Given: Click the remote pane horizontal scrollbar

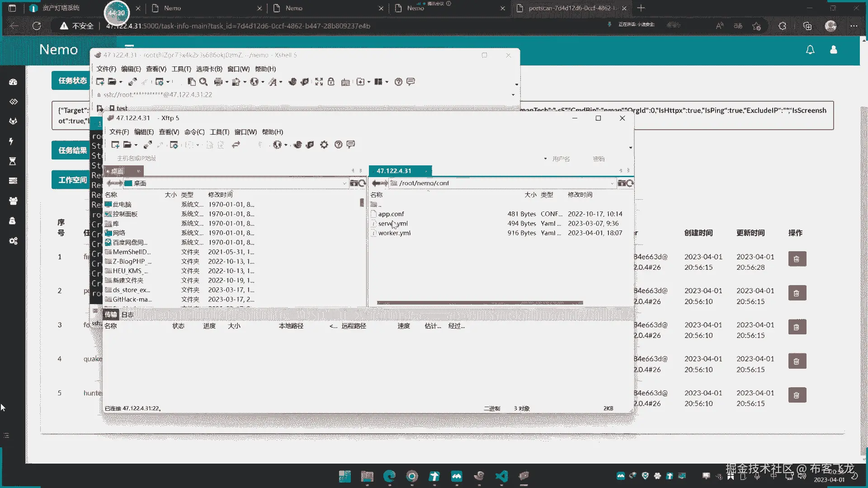Looking at the screenshot, I should (x=479, y=303).
